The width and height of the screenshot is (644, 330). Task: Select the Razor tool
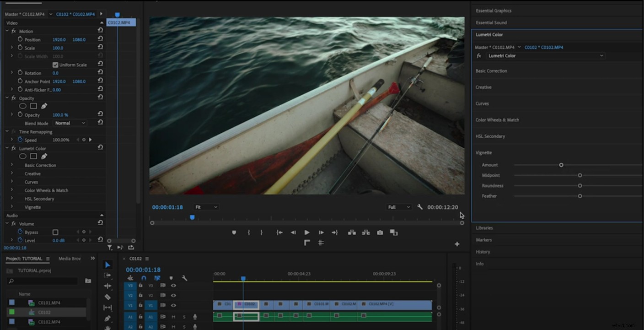pyautogui.click(x=107, y=296)
